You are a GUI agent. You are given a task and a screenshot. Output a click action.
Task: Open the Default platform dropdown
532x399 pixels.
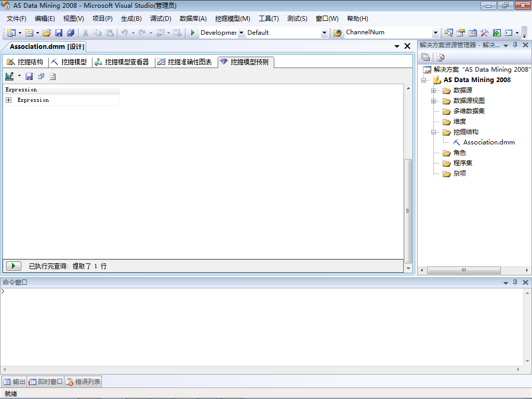(324, 33)
